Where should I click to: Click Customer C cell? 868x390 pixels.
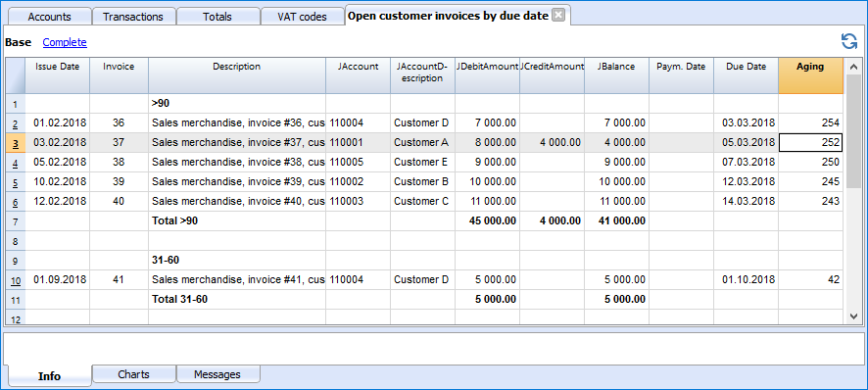tap(423, 202)
